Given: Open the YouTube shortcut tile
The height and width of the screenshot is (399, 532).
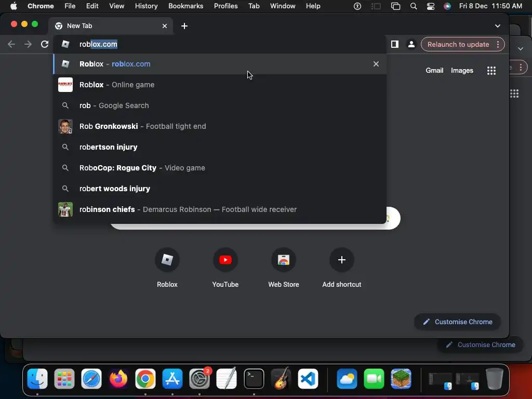Looking at the screenshot, I should point(225,269).
